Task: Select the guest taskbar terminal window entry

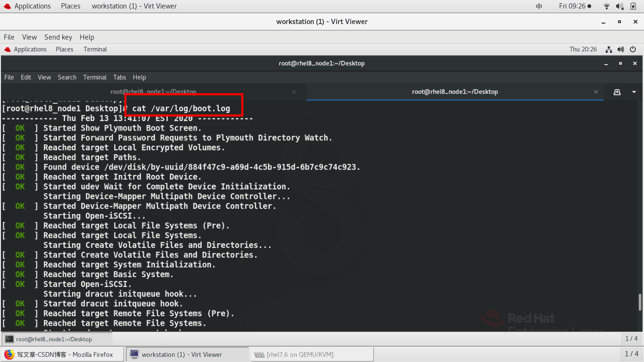Action: pos(57,339)
